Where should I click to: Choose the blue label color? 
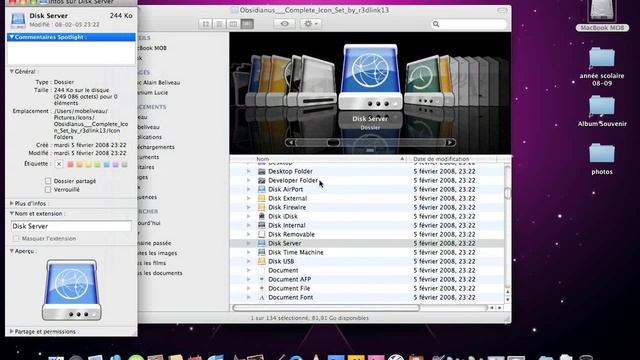point(106,164)
